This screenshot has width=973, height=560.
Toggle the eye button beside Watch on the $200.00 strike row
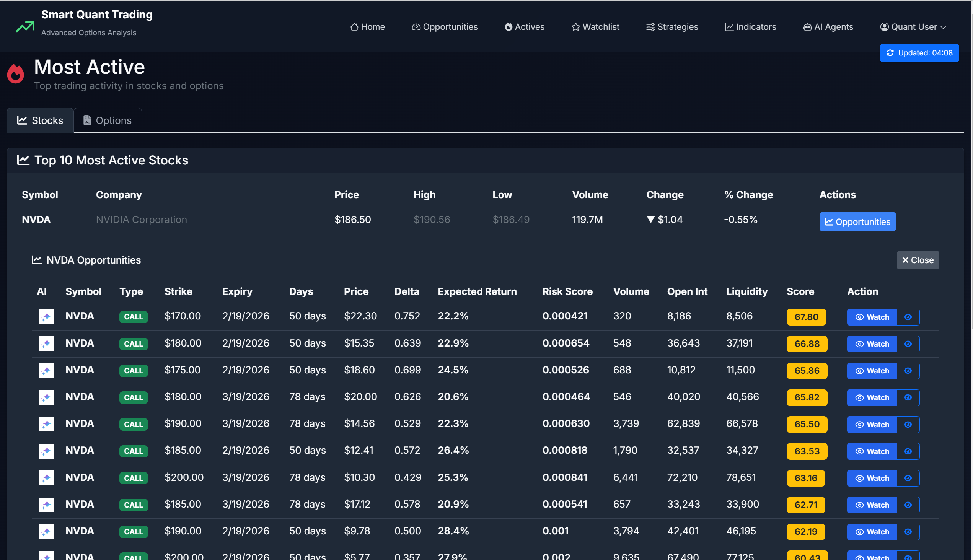[x=907, y=478]
